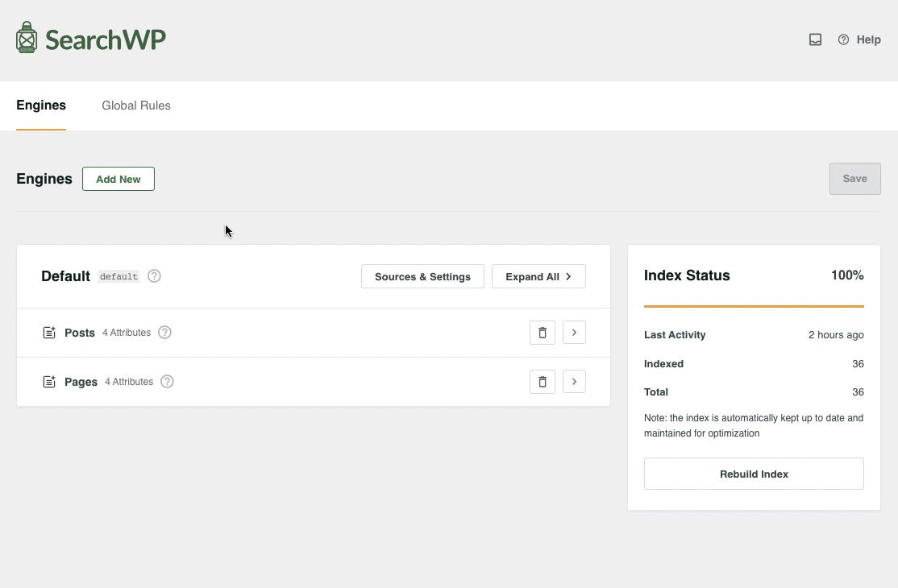898x588 pixels.
Task: Show the Pages attributes help tooltip
Action: pos(167,381)
